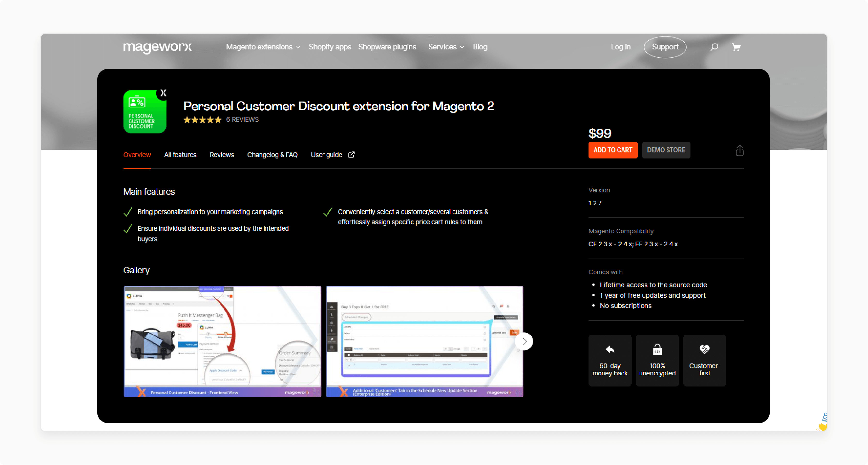Click the 100% unencrypted lock icon
Viewport: 868px width, 465px height.
[x=657, y=349]
